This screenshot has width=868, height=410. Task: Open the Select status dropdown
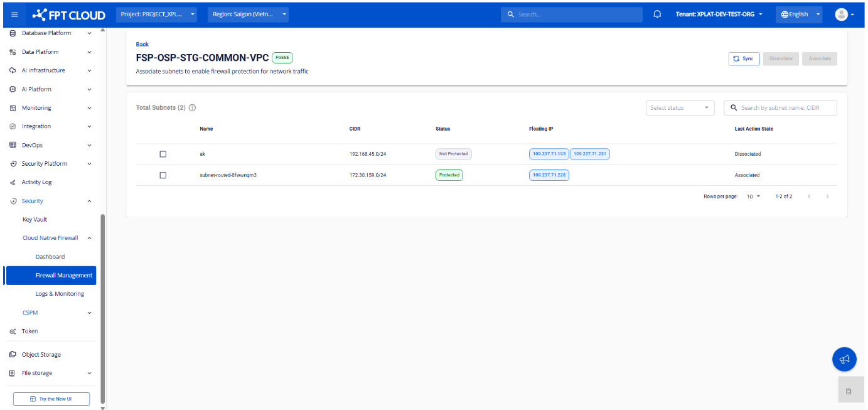(x=680, y=108)
